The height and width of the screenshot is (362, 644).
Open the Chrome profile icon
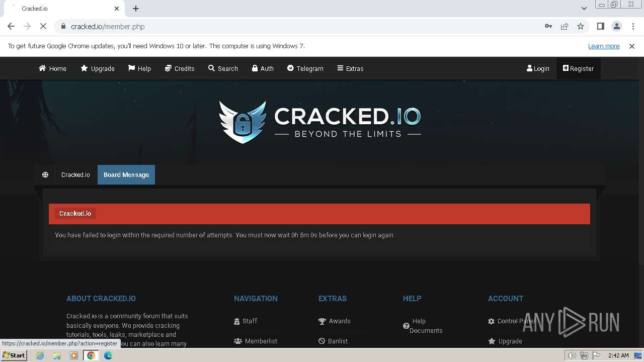point(617,26)
